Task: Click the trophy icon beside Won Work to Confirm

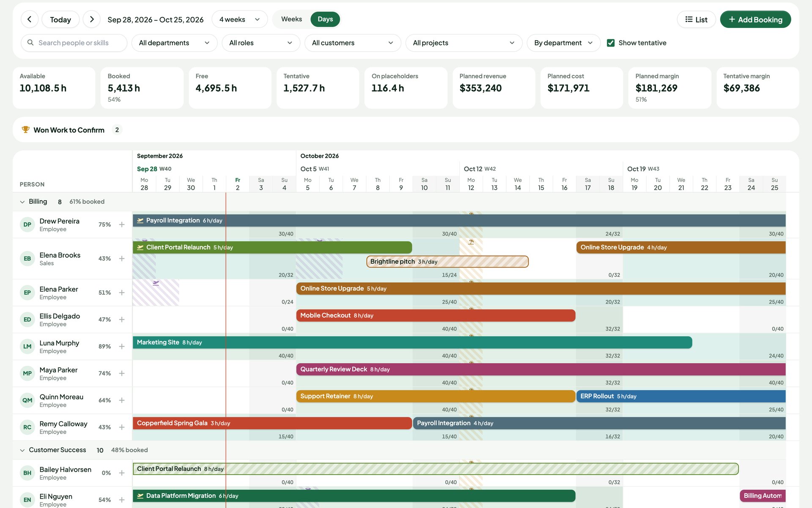Action: (x=25, y=130)
